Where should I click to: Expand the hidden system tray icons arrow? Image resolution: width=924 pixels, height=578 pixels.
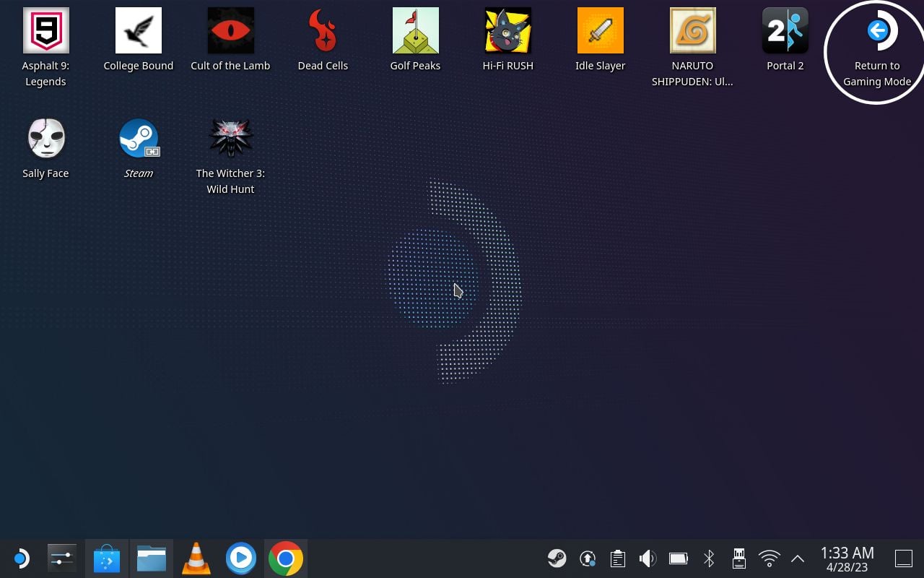click(798, 558)
